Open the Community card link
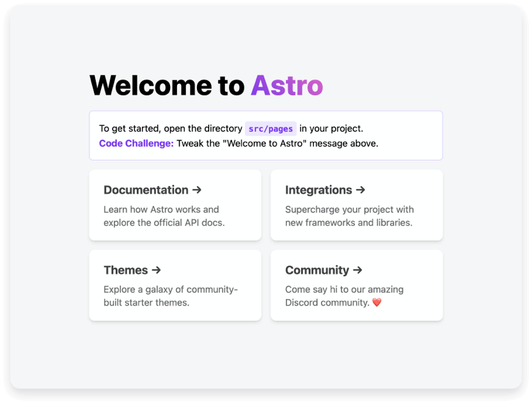Image resolution: width=532 pixels, height=404 pixels. (357, 285)
